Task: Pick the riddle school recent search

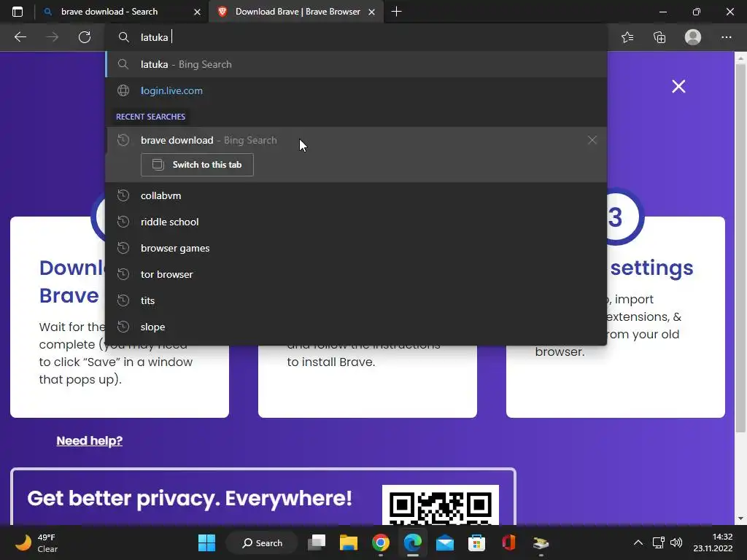Action: click(356, 222)
